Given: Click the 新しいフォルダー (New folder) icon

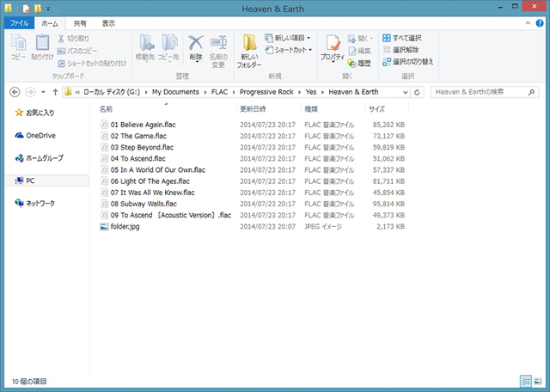Looking at the screenshot, I should (x=249, y=51).
